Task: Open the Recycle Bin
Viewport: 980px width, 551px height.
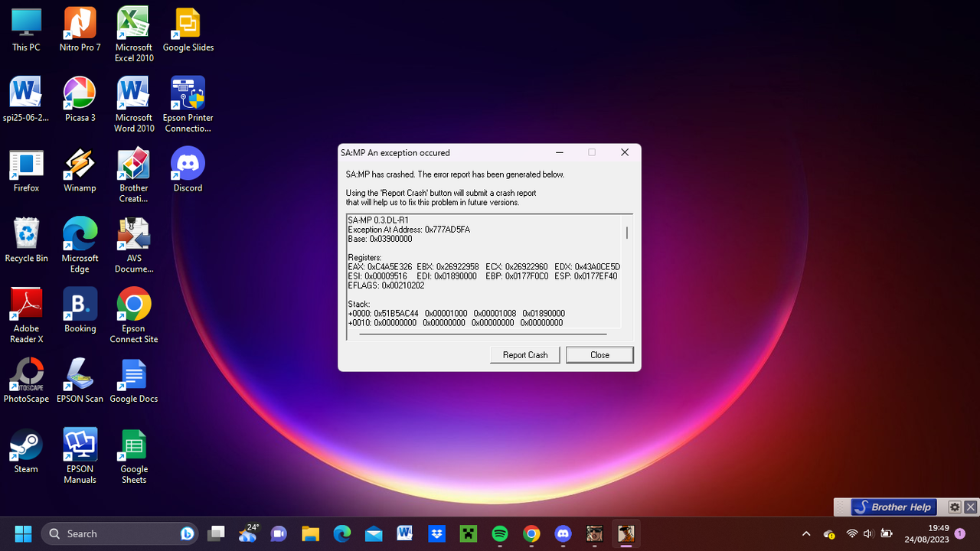Action: (26, 240)
